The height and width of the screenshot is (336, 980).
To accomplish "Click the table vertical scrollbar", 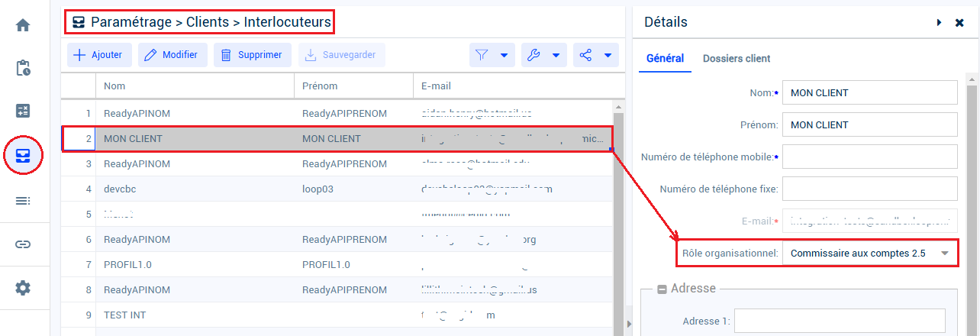I will pyautogui.click(x=619, y=218).
